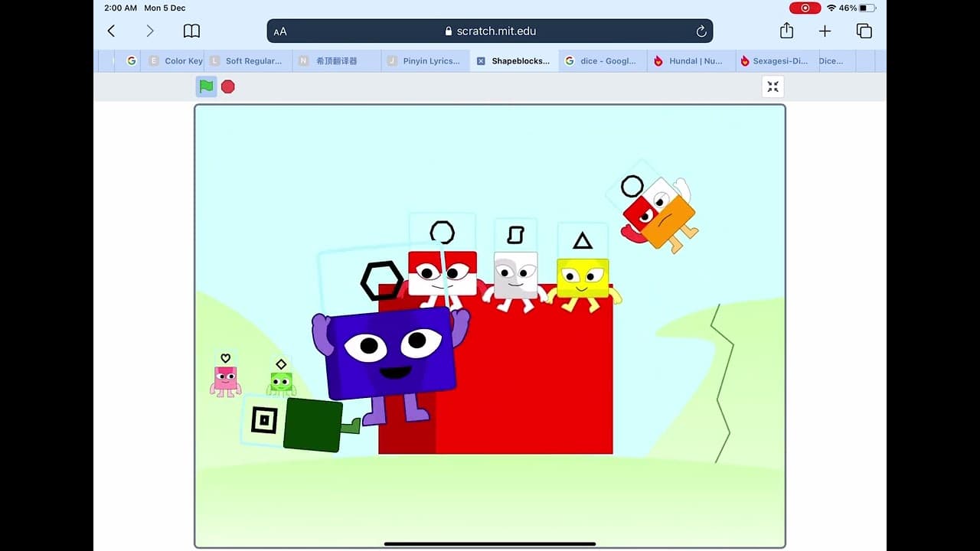Switch to the 希顶翻译器 tab
Image resolution: width=980 pixels, height=551 pixels.
(337, 61)
